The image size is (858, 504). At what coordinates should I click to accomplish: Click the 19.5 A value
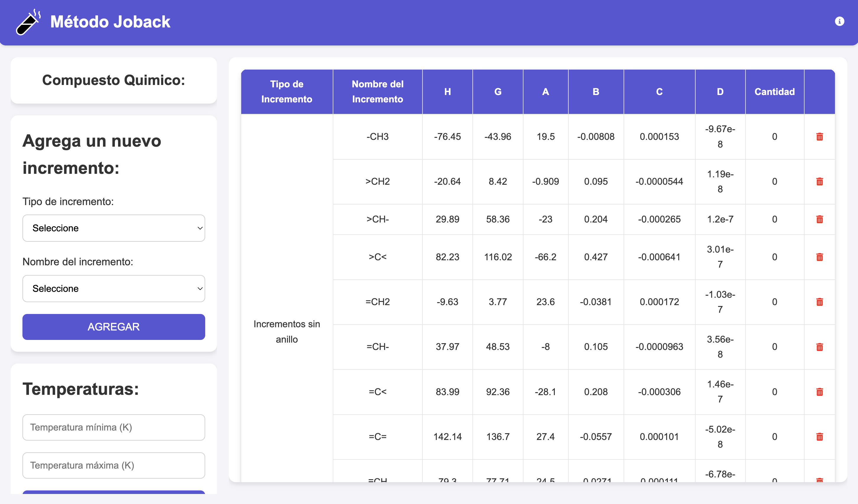[x=545, y=137]
